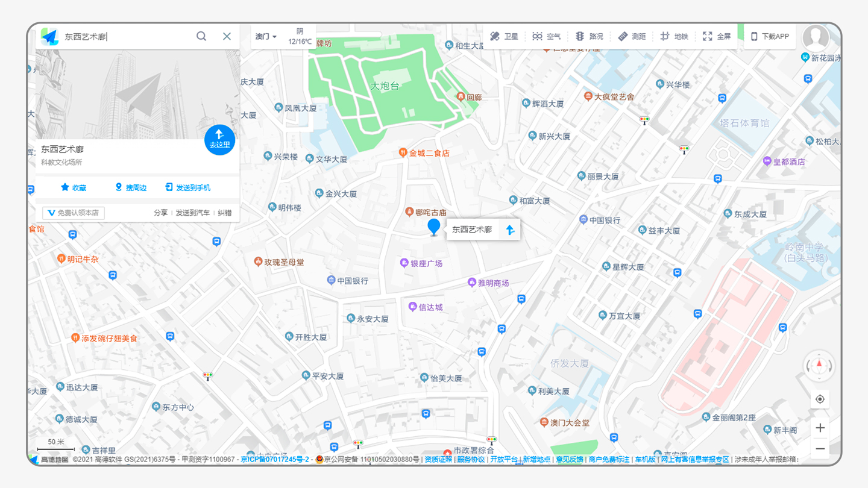Open the 新增地点 footer link
The image size is (868, 488).
click(x=536, y=459)
